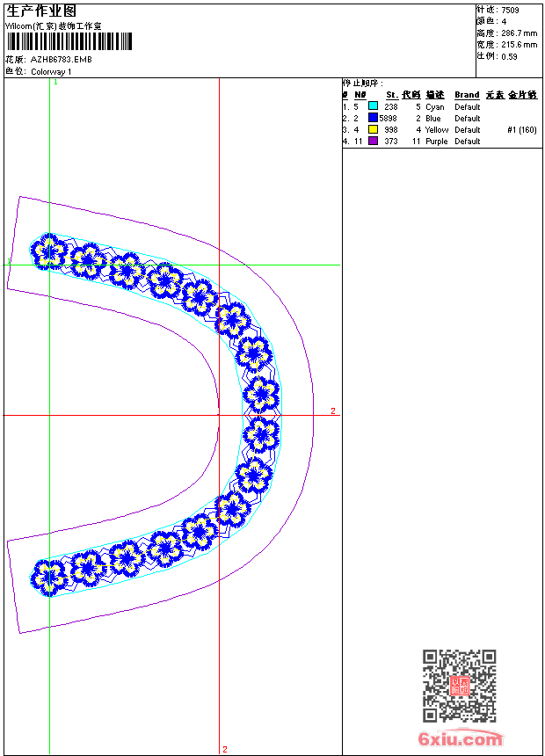Click the 生产作业图 title

tap(41, 11)
